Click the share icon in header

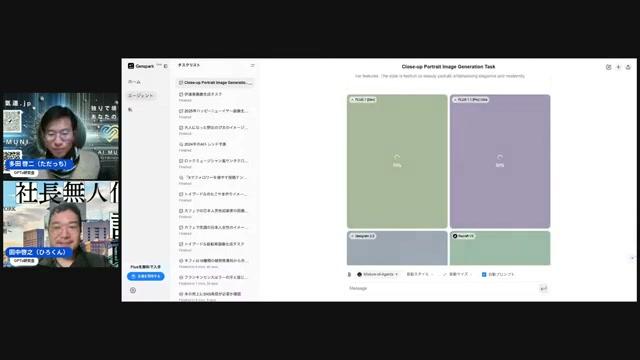pyautogui.click(x=628, y=67)
